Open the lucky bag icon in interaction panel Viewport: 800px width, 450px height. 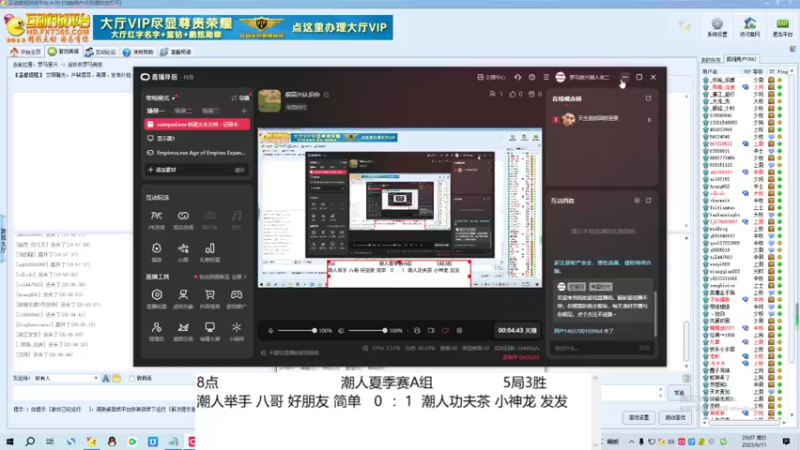pyautogui.click(x=156, y=248)
